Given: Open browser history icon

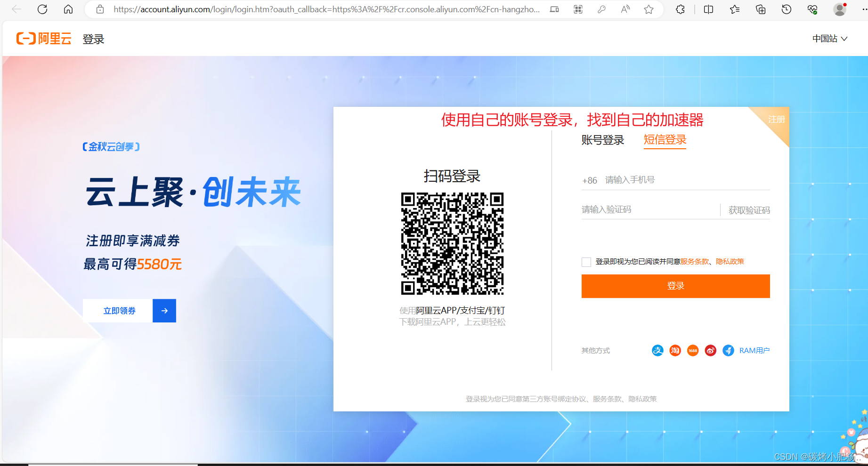Looking at the screenshot, I should pyautogui.click(x=787, y=9).
